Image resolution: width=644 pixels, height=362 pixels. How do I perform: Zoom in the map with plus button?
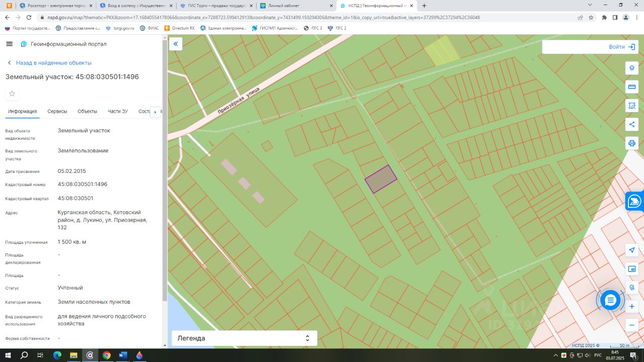click(632, 306)
